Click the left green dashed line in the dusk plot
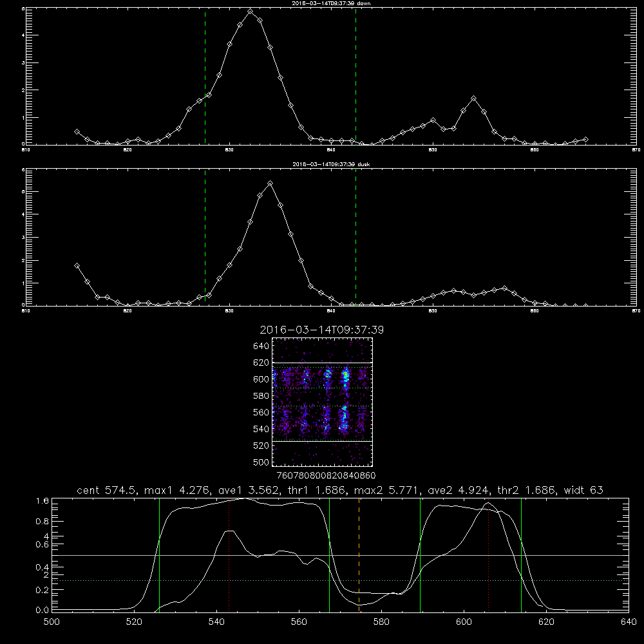The height and width of the screenshot is (644, 644). (x=205, y=238)
